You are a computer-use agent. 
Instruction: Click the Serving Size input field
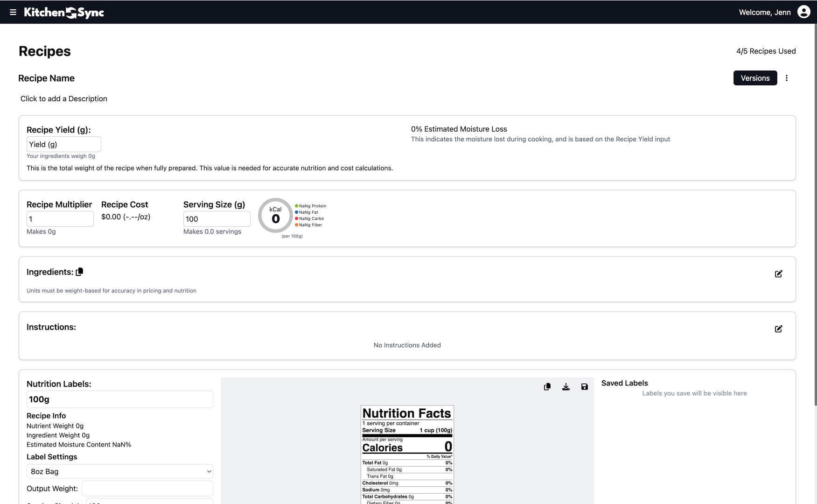click(216, 218)
